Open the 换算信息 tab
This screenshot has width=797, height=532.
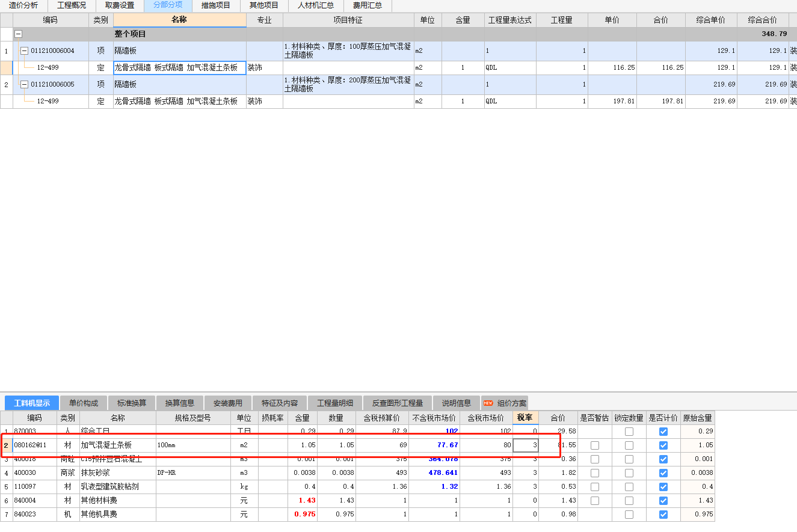click(x=180, y=403)
